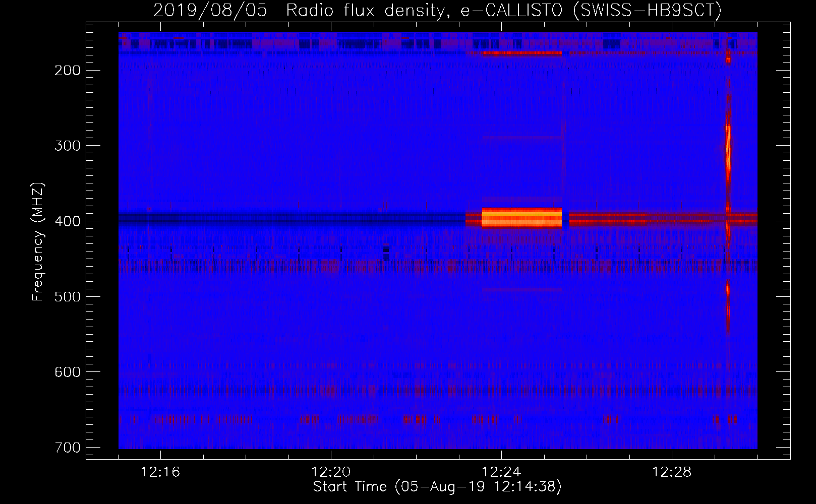Click the bright yellow burst near 400 MHz
The image size is (816, 504).
[x=522, y=218]
